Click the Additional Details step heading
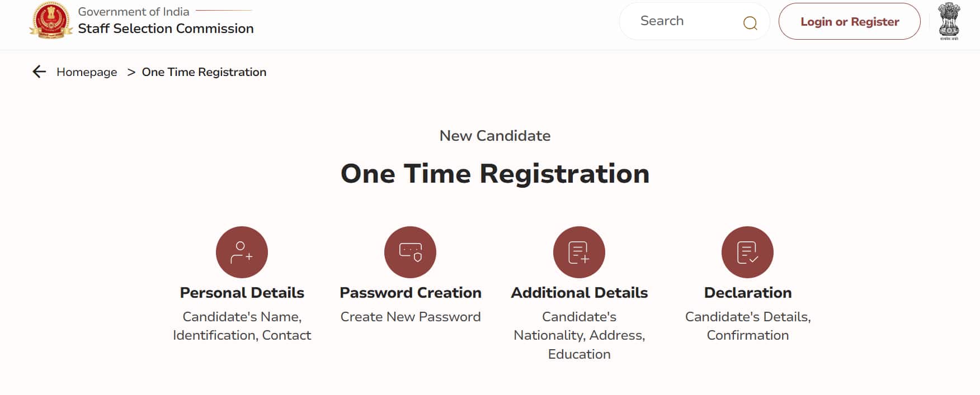Viewport: 980px width, 395px height. tap(579, 293)
